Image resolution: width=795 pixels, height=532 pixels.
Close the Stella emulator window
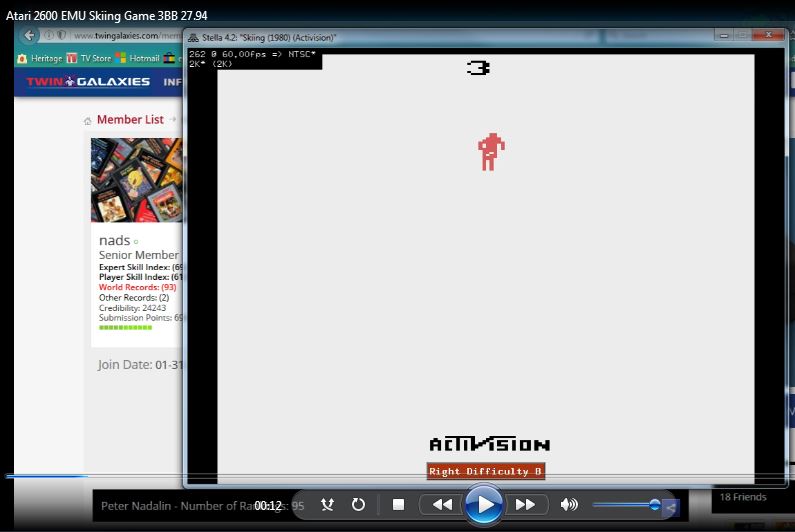click(768, 35)
